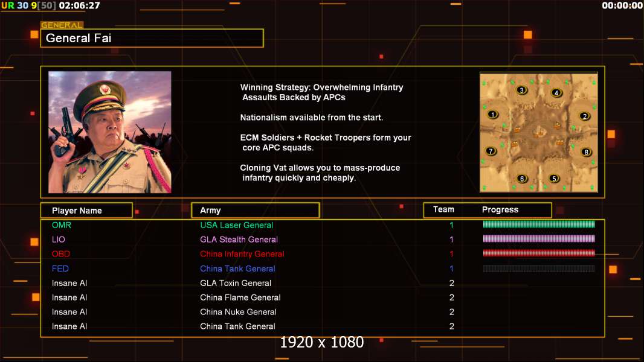Click team number in GLA Toxin General row
This screenshot has width=644, height=362.
tap(451, 283)
